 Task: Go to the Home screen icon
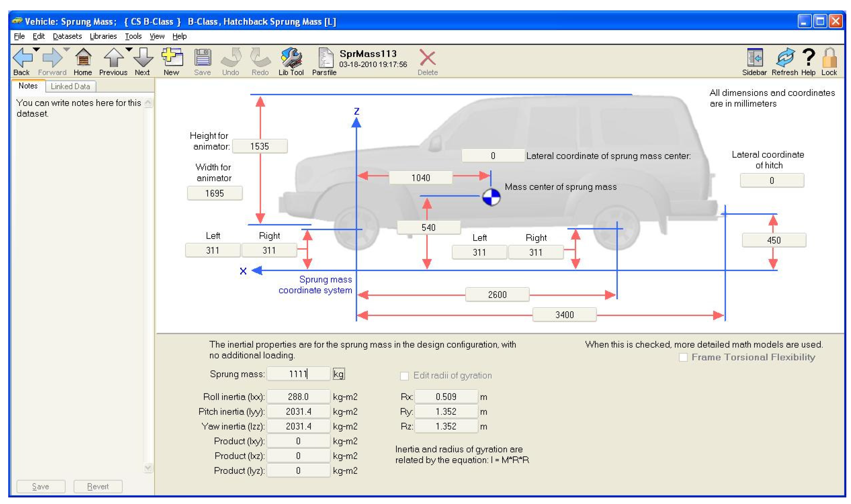83,58
